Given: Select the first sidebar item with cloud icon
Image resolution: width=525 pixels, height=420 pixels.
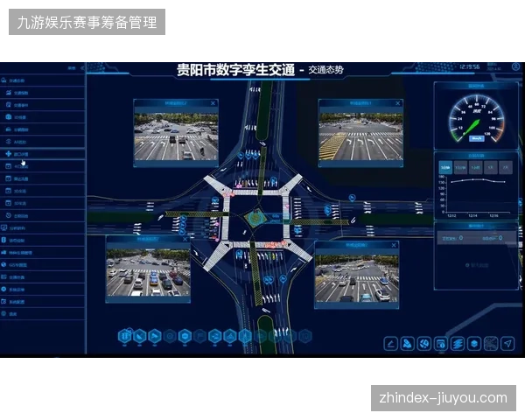Looking at the screenshot, I should pos(43,80).
